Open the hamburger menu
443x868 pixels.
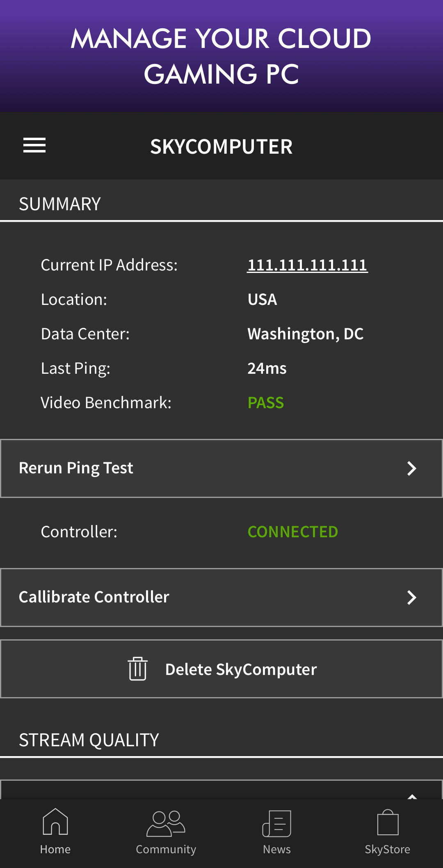pos(34,145)
